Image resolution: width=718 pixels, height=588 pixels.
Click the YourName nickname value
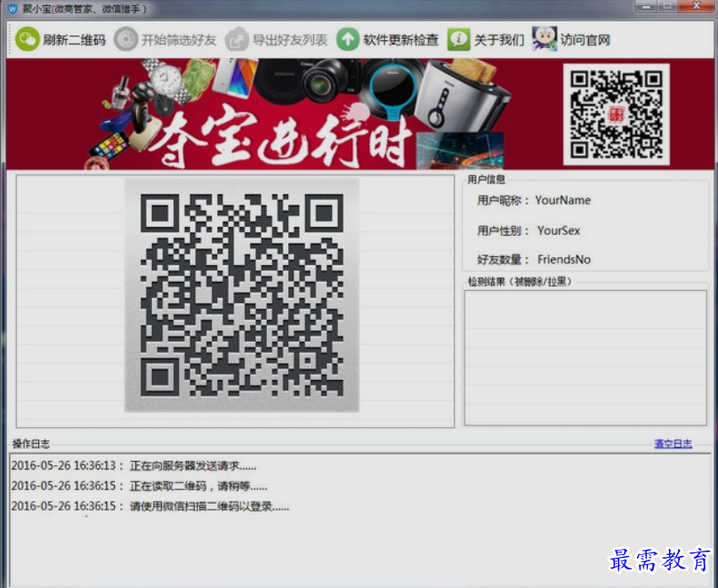click(x=563, y=200)
